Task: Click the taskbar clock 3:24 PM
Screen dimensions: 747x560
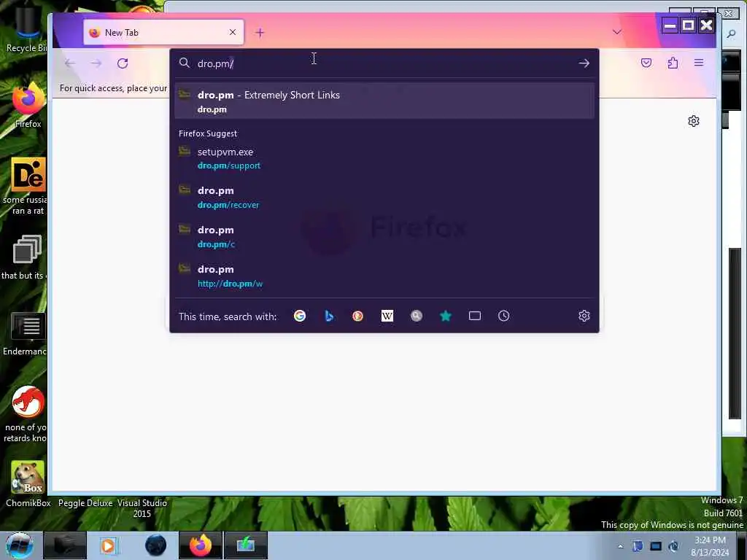Action: pyautogui.click(x=710, y=545)
